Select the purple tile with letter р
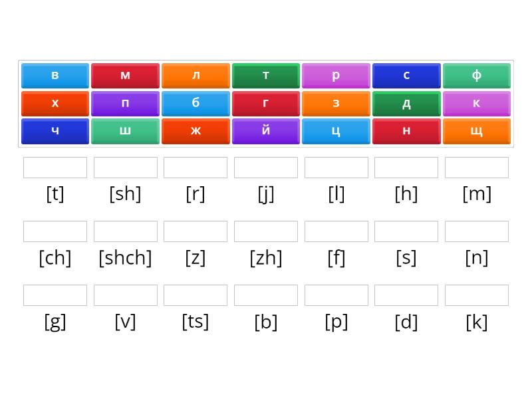 coord(336,75)
